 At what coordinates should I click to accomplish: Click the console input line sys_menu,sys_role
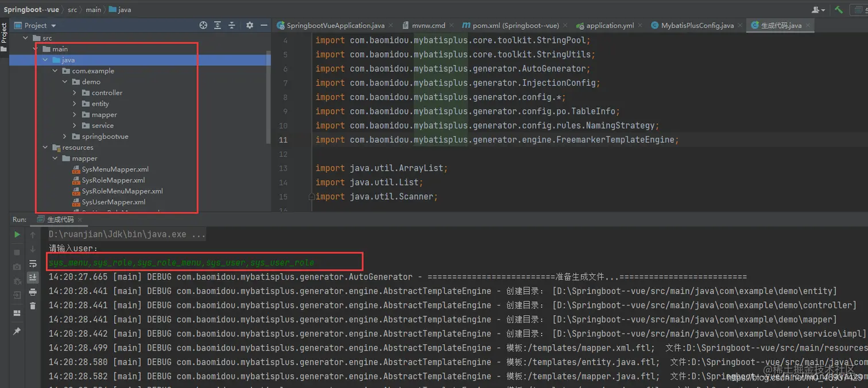[x=181, y=262]
